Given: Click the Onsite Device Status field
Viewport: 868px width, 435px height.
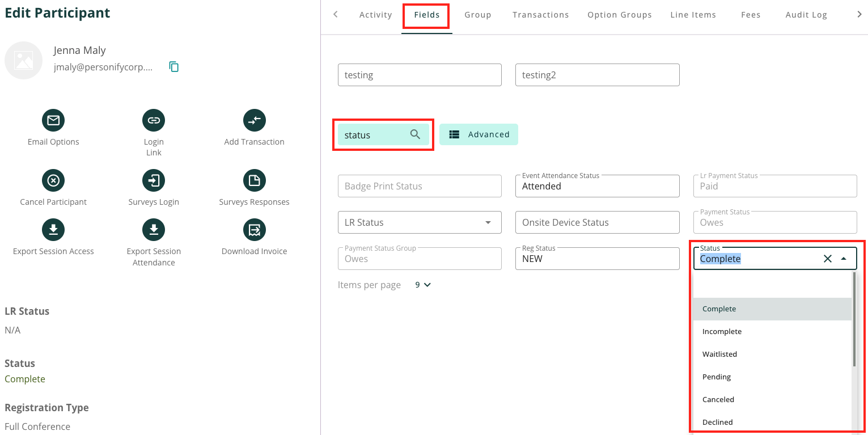Looking at the screenshot, I should coord(597,222).
